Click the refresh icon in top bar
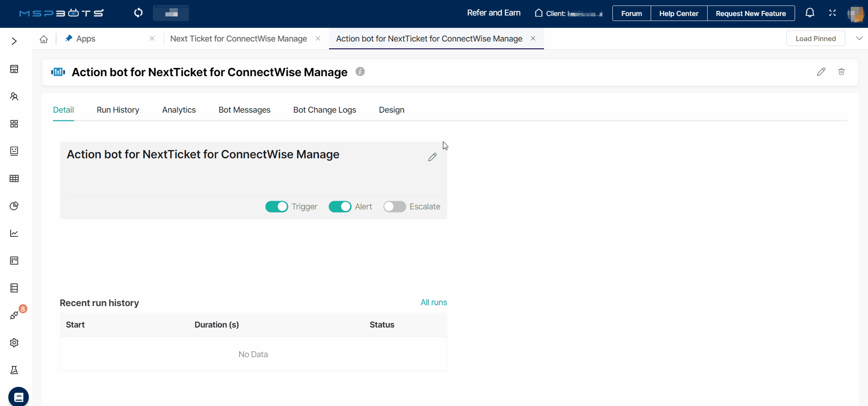868x406 pixels. pos(139,13)
